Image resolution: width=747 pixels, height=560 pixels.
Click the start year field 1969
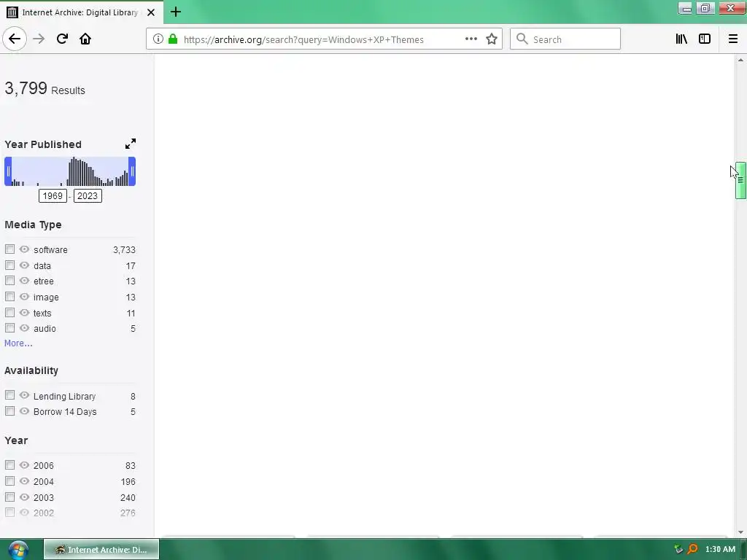[53, 195]
